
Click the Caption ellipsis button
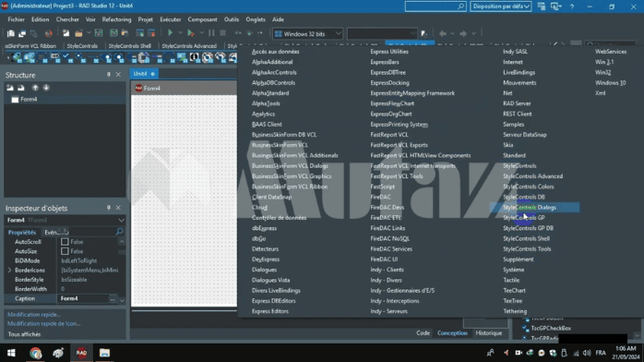pyautogui.click(x=113, y=298)
